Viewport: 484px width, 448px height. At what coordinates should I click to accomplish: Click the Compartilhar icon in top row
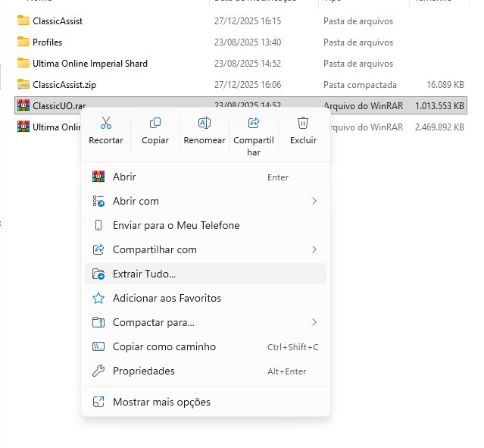(254, 123)
